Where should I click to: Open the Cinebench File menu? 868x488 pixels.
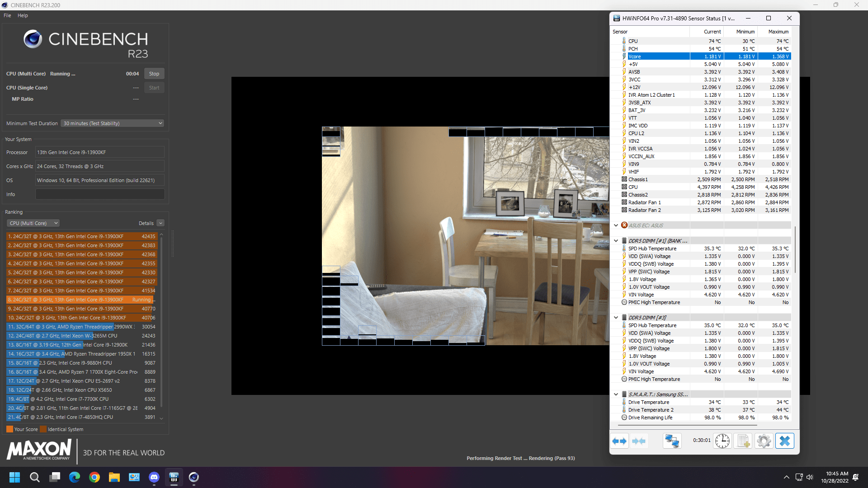(7, 15)
